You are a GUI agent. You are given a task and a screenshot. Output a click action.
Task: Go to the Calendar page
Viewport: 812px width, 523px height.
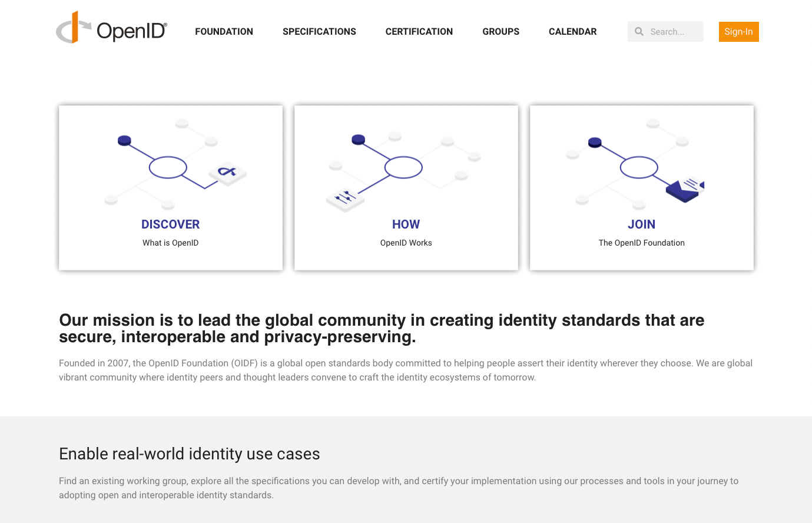point(572,32)
